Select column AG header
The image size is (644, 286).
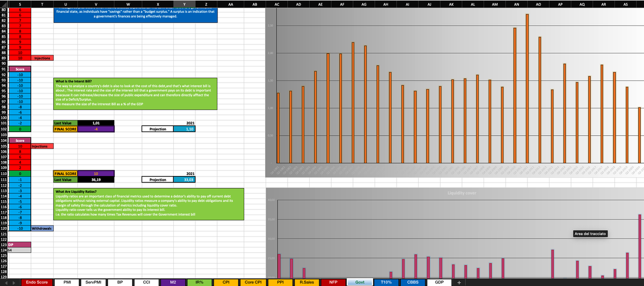click(x=364, y=4)
